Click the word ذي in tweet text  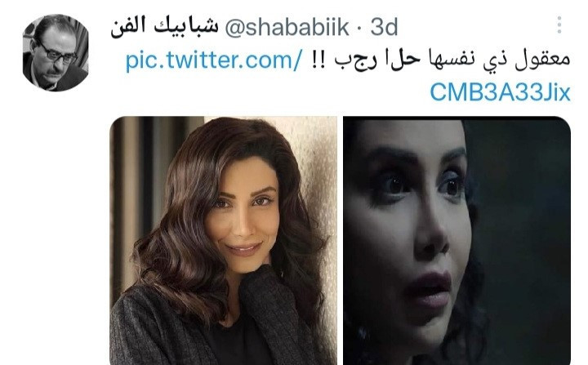coord(494,62)
